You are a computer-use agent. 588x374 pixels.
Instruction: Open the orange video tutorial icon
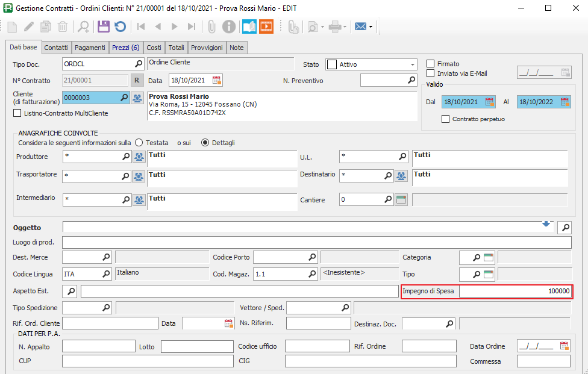pos(266,26)
